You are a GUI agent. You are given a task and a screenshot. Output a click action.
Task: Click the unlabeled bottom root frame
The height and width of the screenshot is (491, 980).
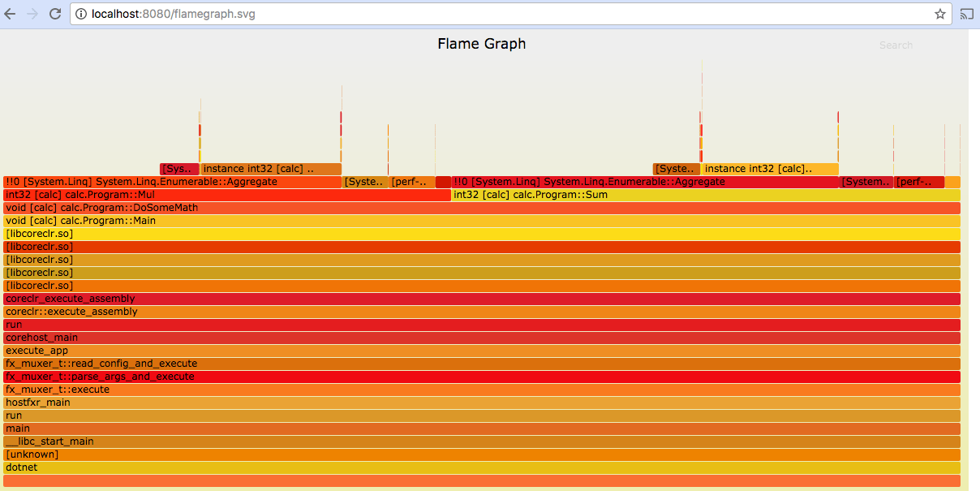point(482,481)
